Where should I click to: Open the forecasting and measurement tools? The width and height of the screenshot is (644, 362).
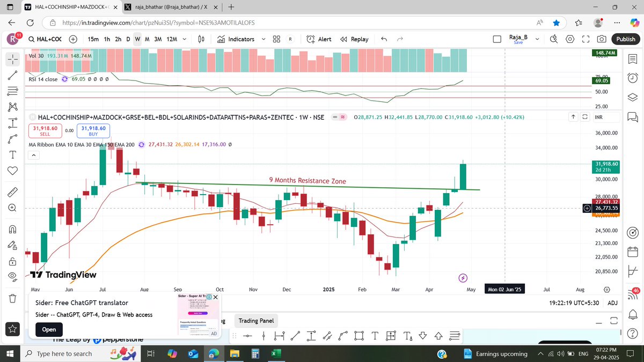pos(13,123)
